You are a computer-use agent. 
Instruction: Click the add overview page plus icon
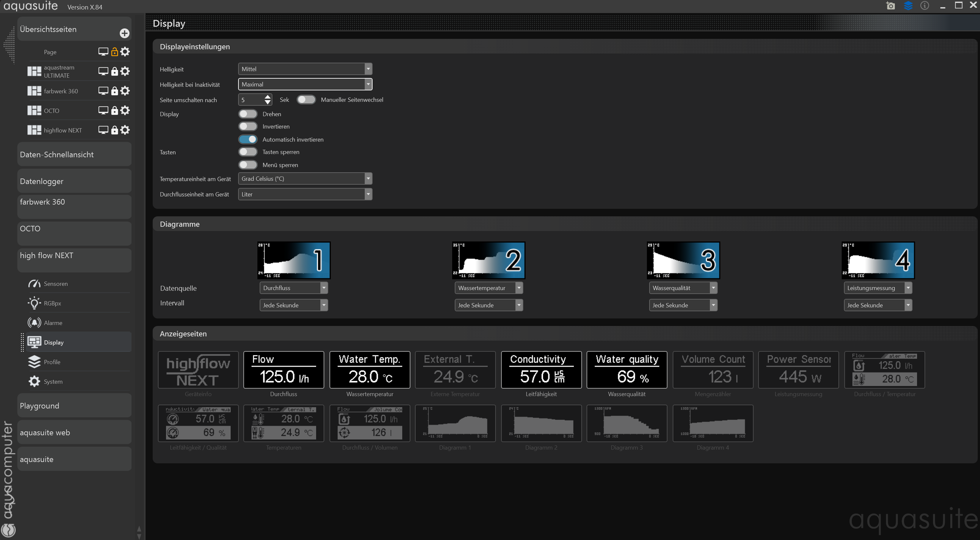(124, 33)
